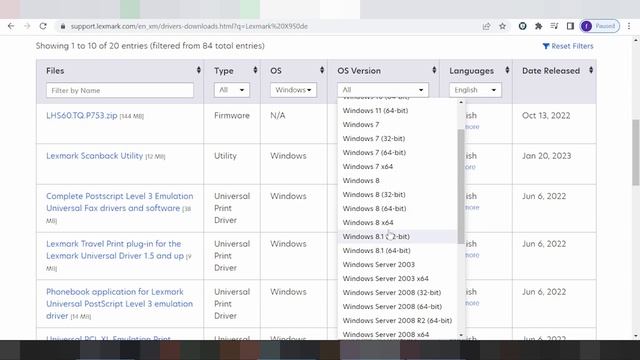Open Lexmark Scanback Utility link
The height and width of the screenshot is (360, 640).
pyautogui.click(x=95, y=156)
